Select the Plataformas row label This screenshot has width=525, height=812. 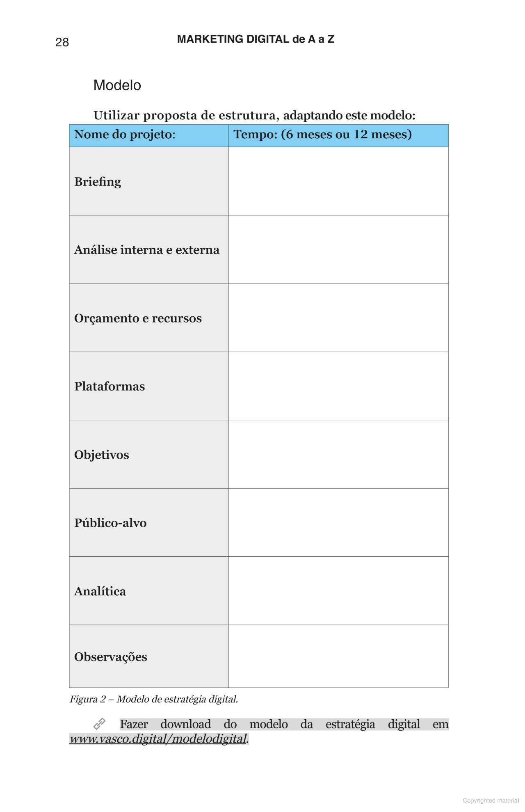pyautogui.click(x=110, y=387)
